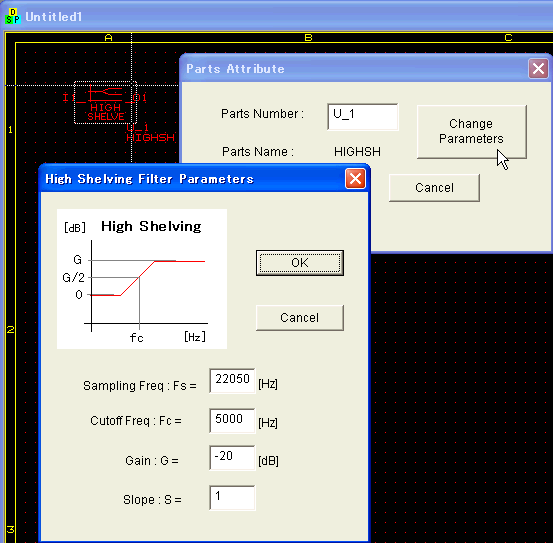Click the Change Parameters button
The height and width of the screenshot is (543, 553).
coord(472,132)
